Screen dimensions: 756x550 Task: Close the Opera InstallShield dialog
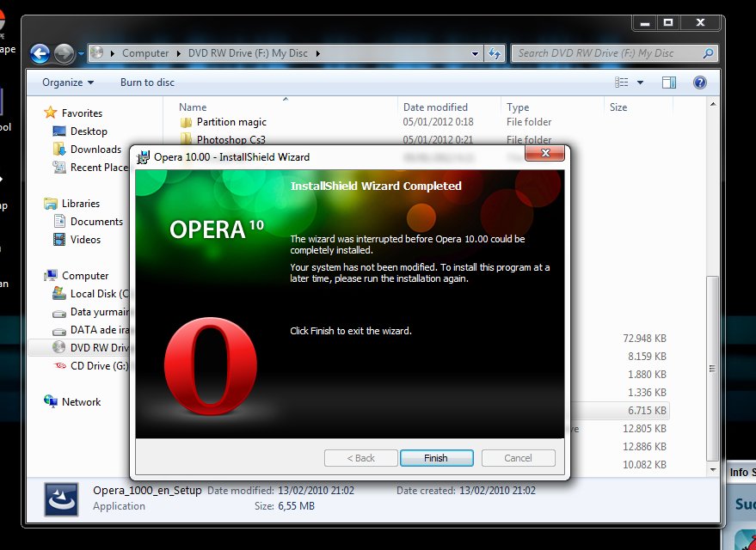[544, 153]
